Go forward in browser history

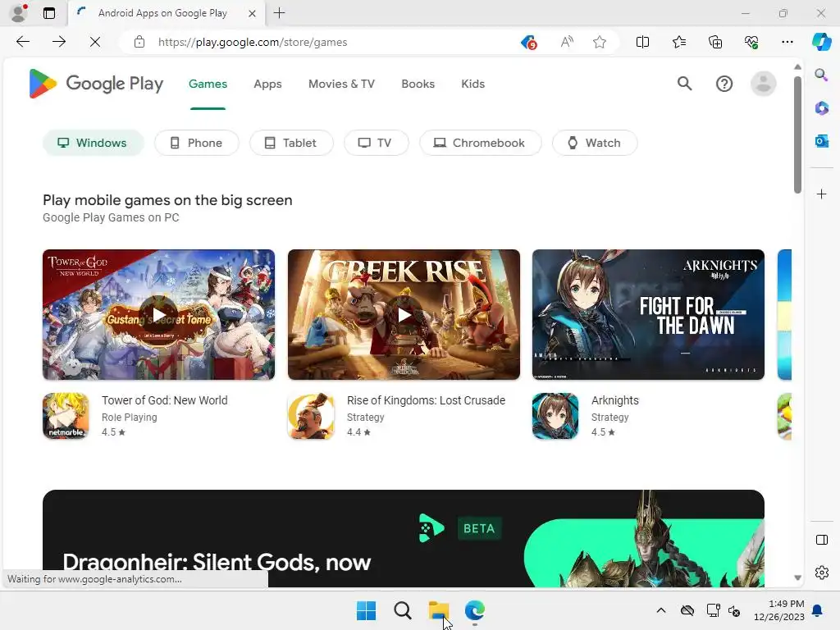click(59, 42)
